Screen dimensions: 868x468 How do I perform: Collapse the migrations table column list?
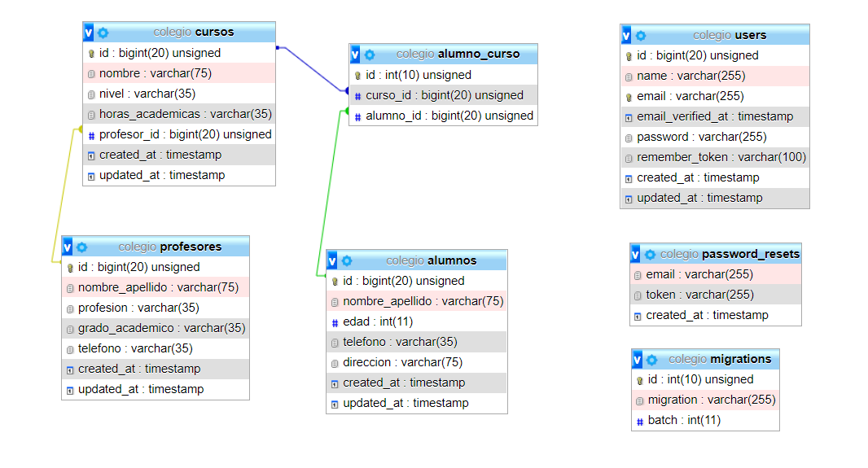[637, 359]
